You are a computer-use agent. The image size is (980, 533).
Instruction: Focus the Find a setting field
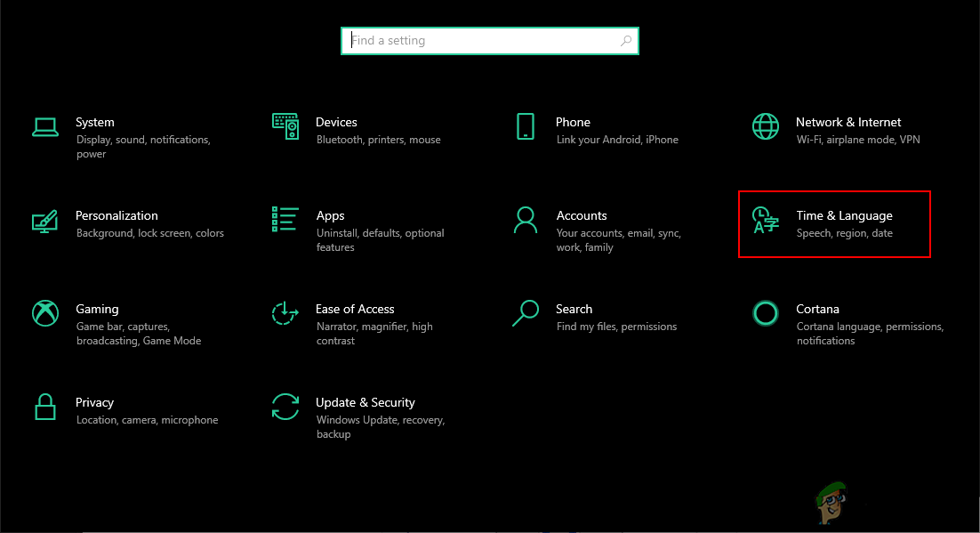click(x=490, y=41)
